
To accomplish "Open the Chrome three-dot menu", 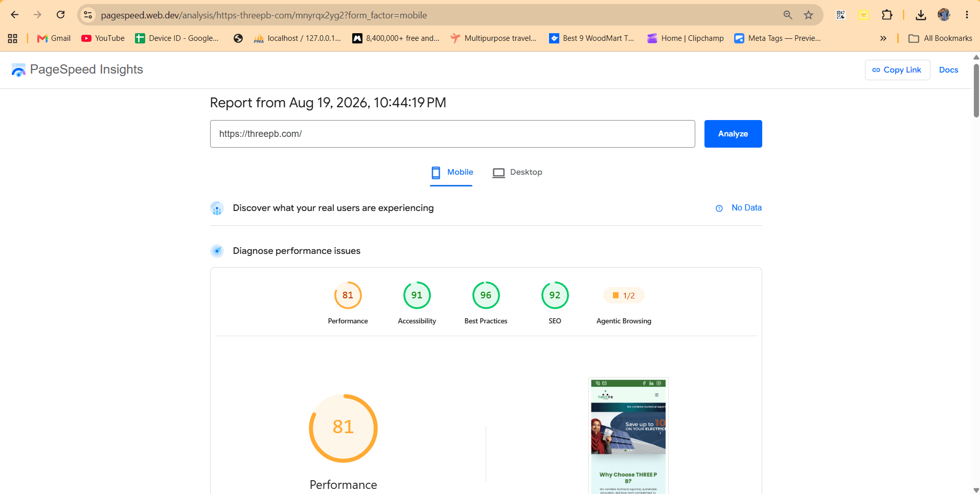I will [x=967, y=15].
